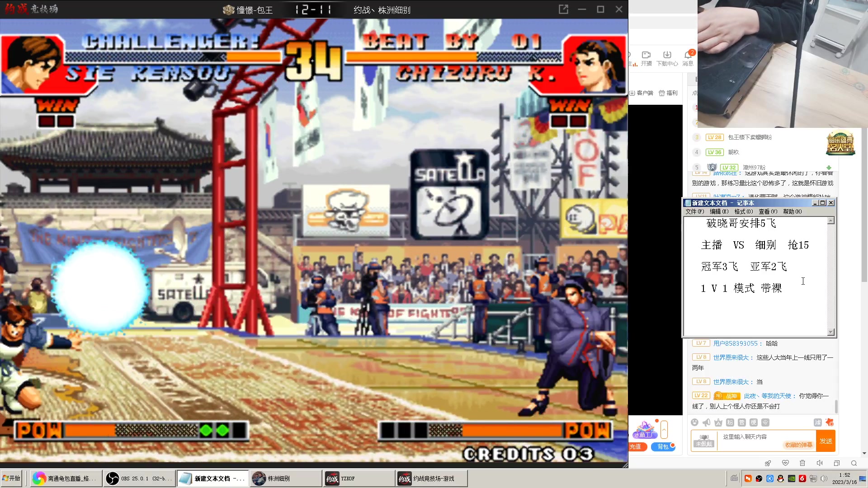
Task: Click username 此夜、等我的天使 in chat
Action: pyautogui.click(x=768, y=396)
